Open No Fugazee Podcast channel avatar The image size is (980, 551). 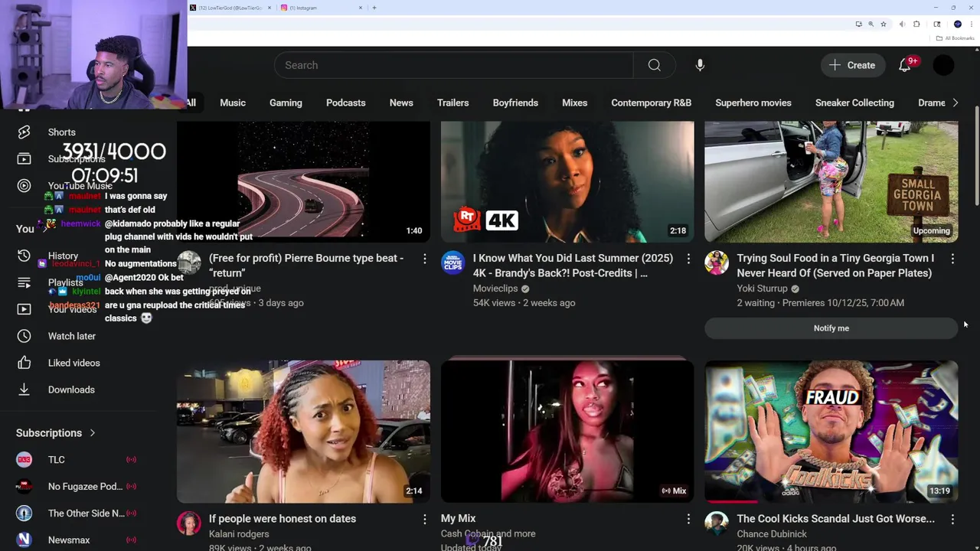coord(24,487)
